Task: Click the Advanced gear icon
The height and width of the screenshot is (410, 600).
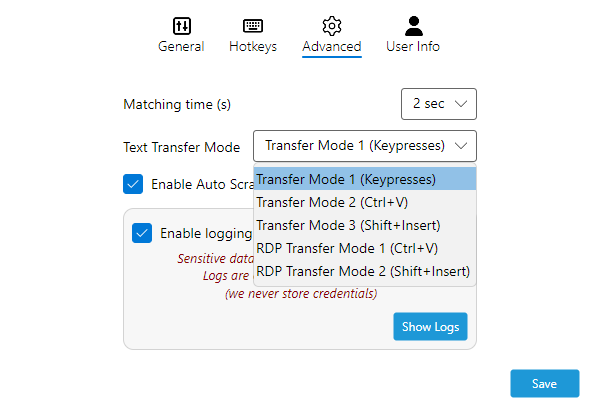Action: coord(332,26)
